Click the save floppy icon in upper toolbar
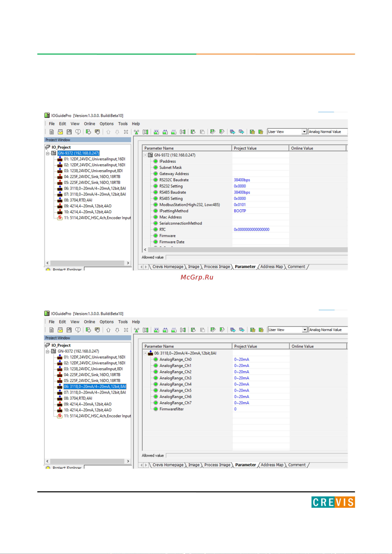Viewport: 392px width, 554px height. [69, 132]
